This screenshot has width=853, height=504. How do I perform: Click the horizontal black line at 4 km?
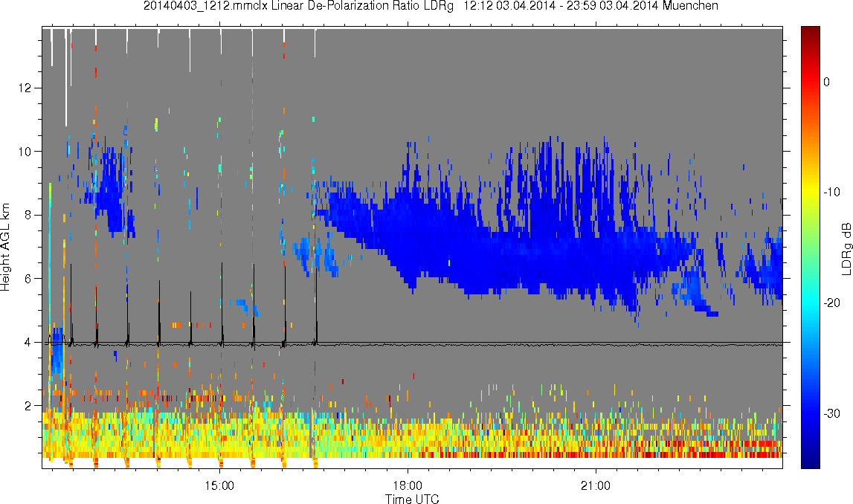pyautogui.click(x=413, y=343)
